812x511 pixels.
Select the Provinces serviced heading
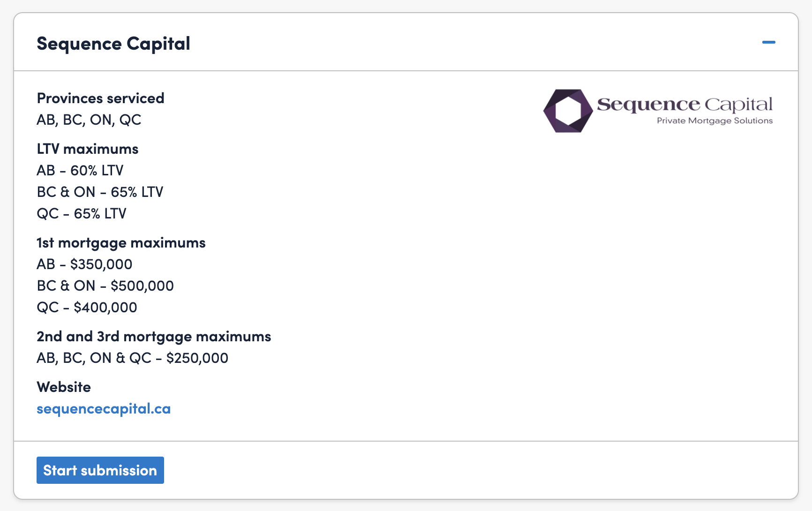pyautogui.click(x=100, y=98)
